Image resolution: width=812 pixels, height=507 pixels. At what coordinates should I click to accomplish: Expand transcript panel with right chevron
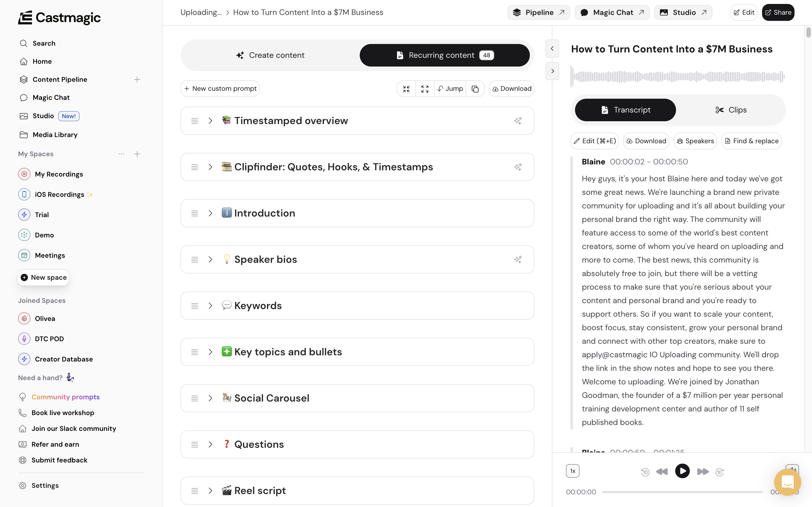(x=552, y=71)
